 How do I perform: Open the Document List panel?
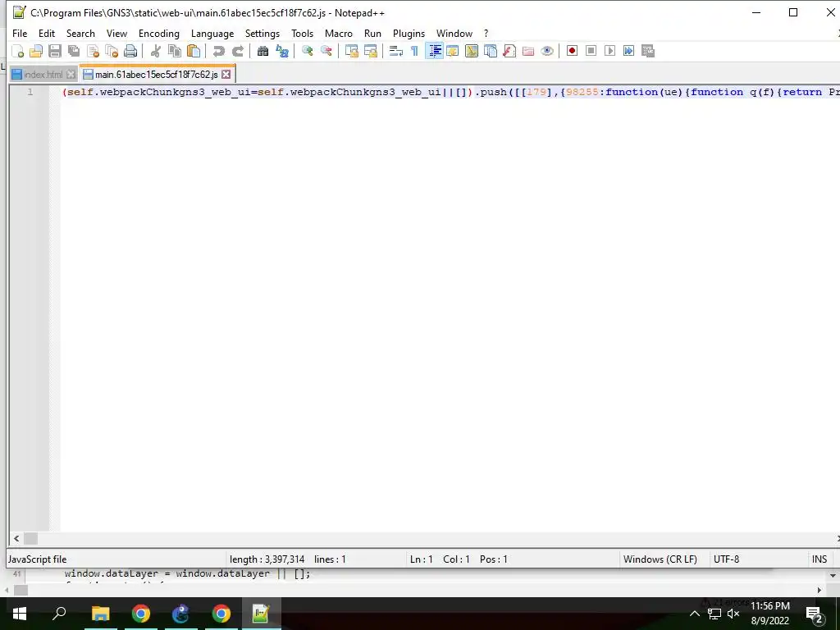pyautogui.click(x=491, y=51)
